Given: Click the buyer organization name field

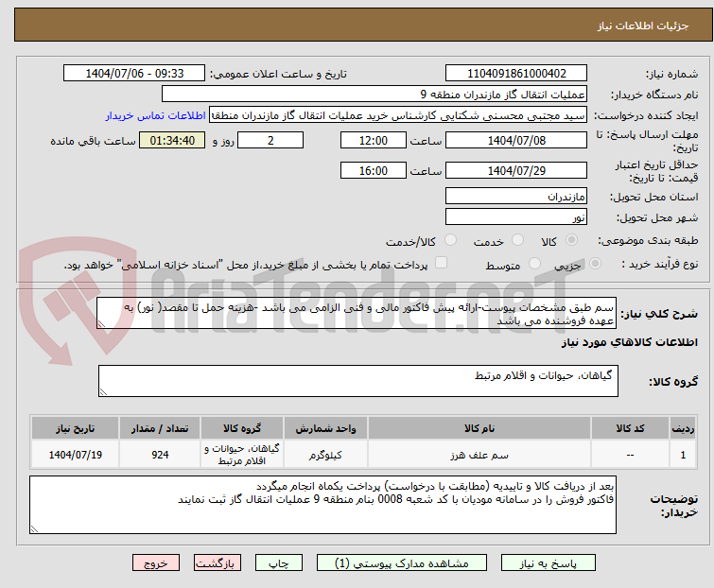Looking at the screenshot, I should click(x=374, y=95).
